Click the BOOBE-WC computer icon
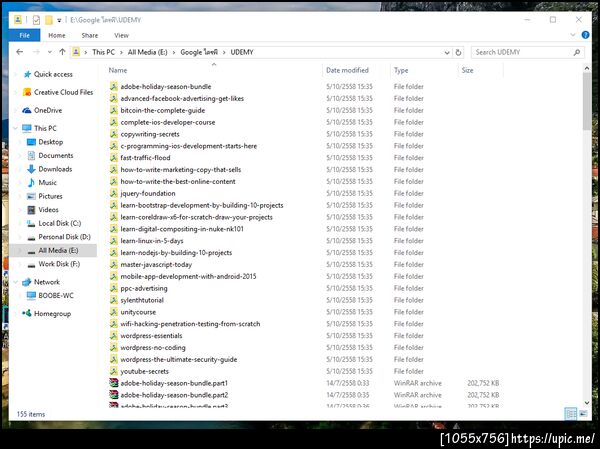600x449 pixels. click(31, 296)
